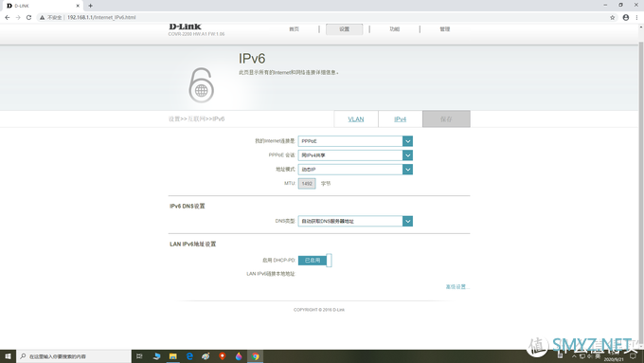Click the Chrome icon on the taskbar
This screenshot has height=363, width=644.
click(x=256, y=356)
